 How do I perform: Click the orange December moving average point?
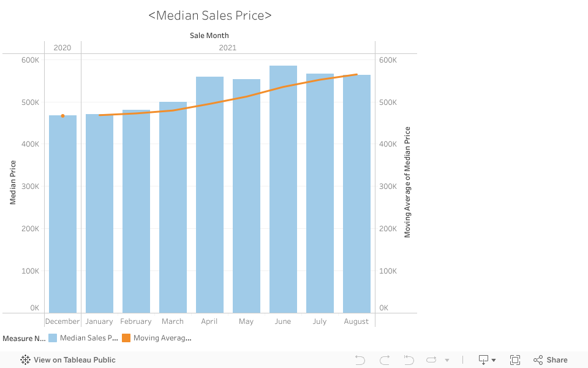click(62, 115)
